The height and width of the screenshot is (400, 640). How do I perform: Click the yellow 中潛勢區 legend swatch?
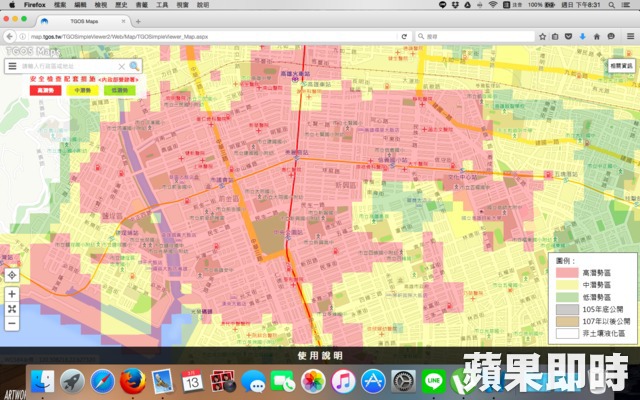(567, 285)
